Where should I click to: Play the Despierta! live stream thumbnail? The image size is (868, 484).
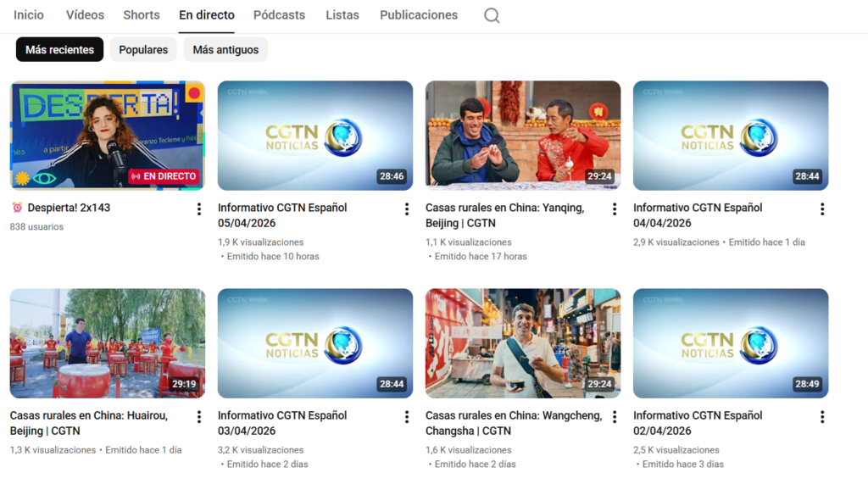coord(108,136)
